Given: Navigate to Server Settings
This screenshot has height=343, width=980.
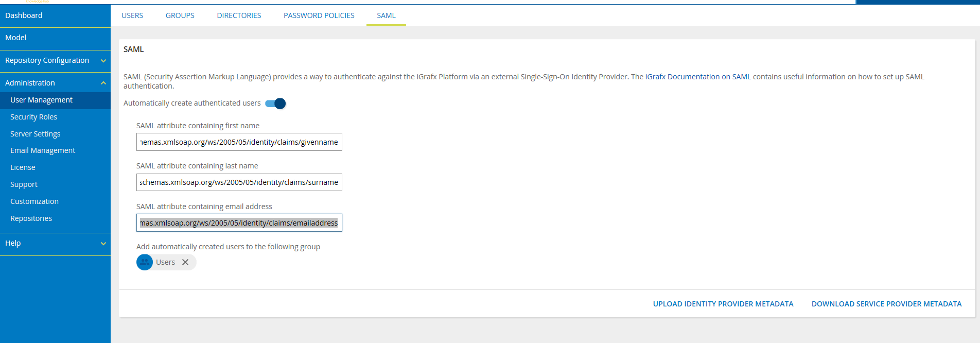Looking at the screenshot, I should (35, 134).
